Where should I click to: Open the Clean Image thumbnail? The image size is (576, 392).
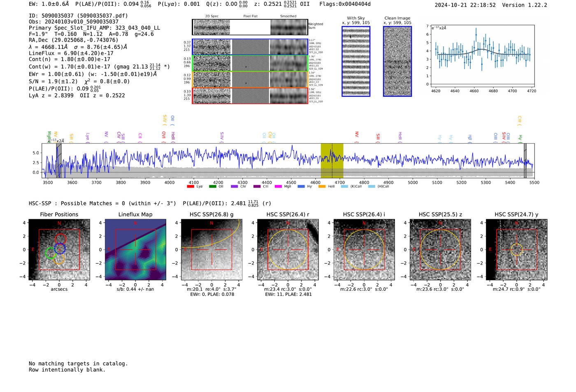(397, 61)
